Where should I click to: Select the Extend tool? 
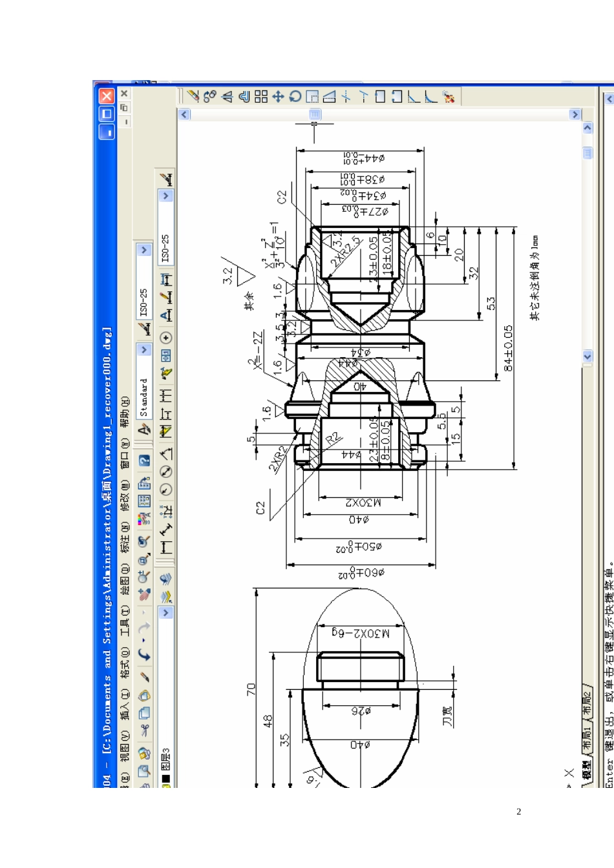(x=363, y=96)
